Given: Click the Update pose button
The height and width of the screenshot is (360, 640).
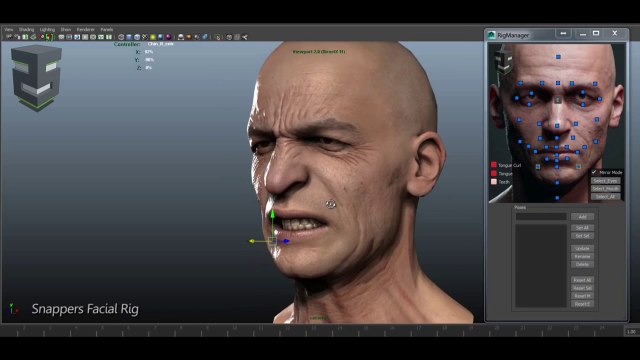Looking at the screenshot, I should 582,248.
